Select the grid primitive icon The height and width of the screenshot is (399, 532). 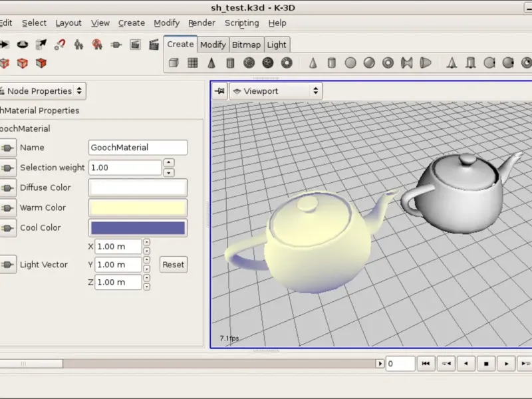click(x=193, y=63)
